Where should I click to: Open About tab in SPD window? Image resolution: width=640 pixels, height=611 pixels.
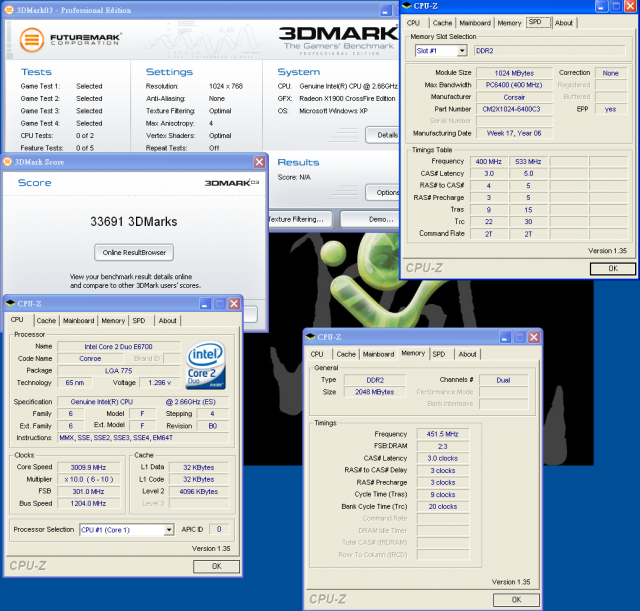pos(564,23)
